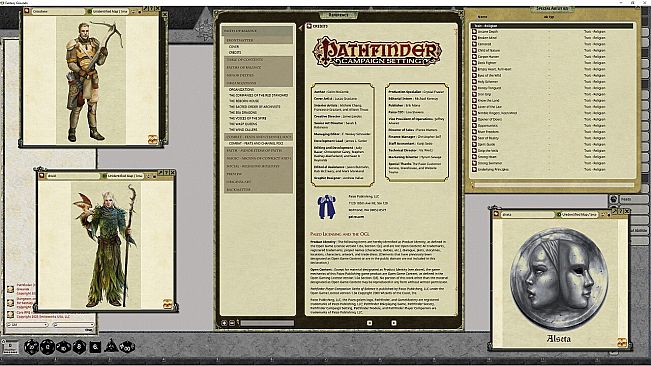Go to previous reference page
Viewport: 651px width, 366px height.
click(370, 323)
